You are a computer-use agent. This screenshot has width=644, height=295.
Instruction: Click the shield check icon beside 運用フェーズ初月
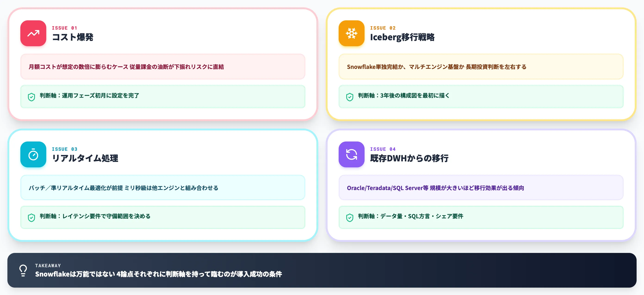click(31, 97)
